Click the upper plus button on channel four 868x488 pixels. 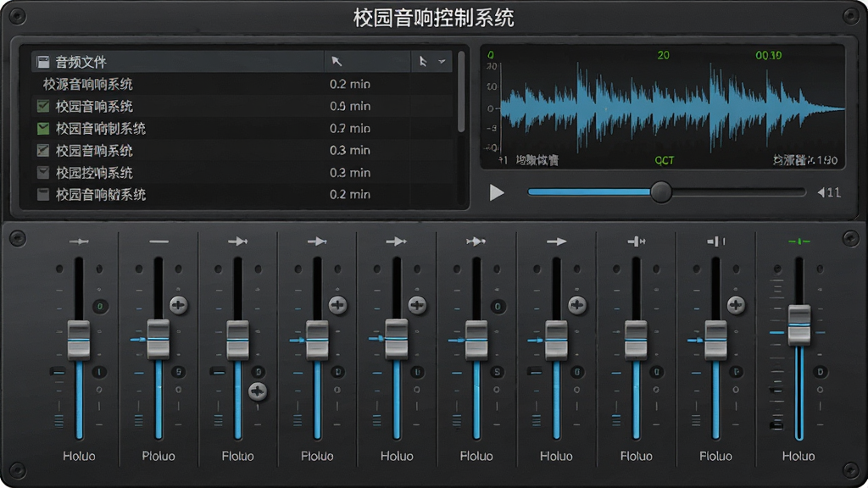tap(337, 305)
